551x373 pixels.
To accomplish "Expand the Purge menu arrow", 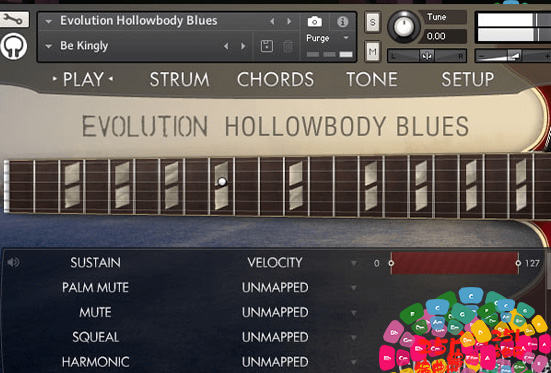I will point(346,38).
